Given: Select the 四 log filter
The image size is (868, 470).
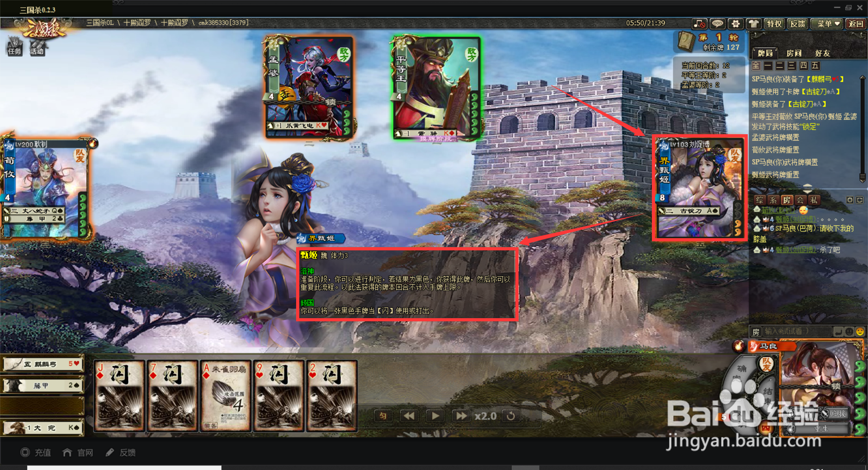Looking at the screenshot, I should click(x=803, y=66).
